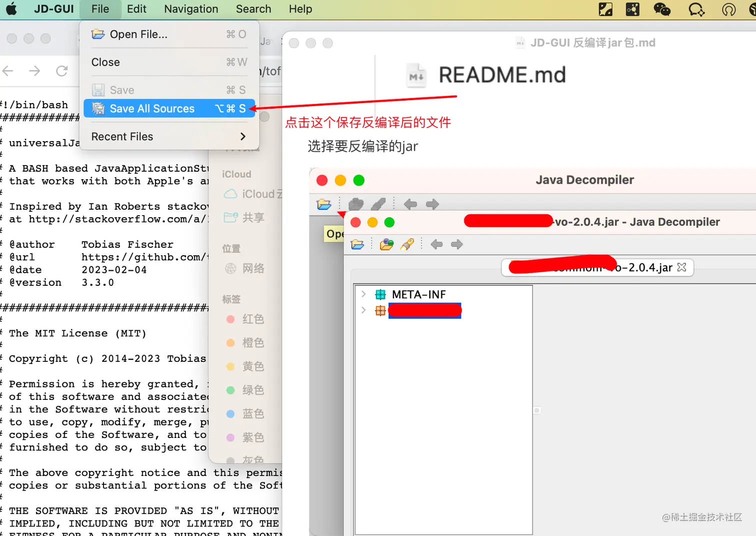
Task: Click the '@version 3.3.0' line
Action: (x=61, y=282)
